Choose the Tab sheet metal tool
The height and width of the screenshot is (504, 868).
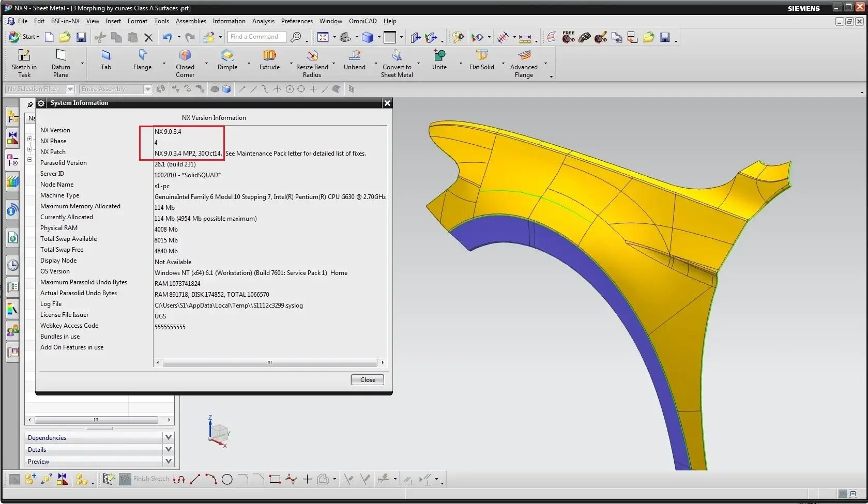coord(106,60)
